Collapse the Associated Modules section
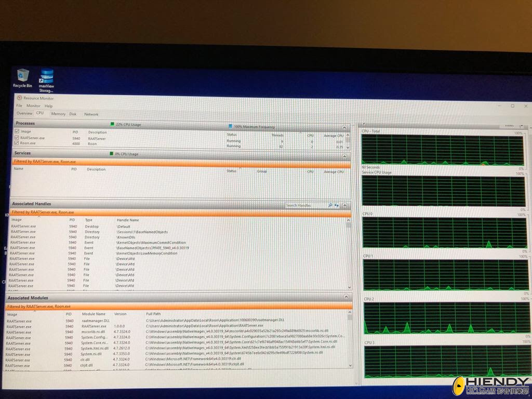The image size is (532, 399). click(x=345, y=297)
